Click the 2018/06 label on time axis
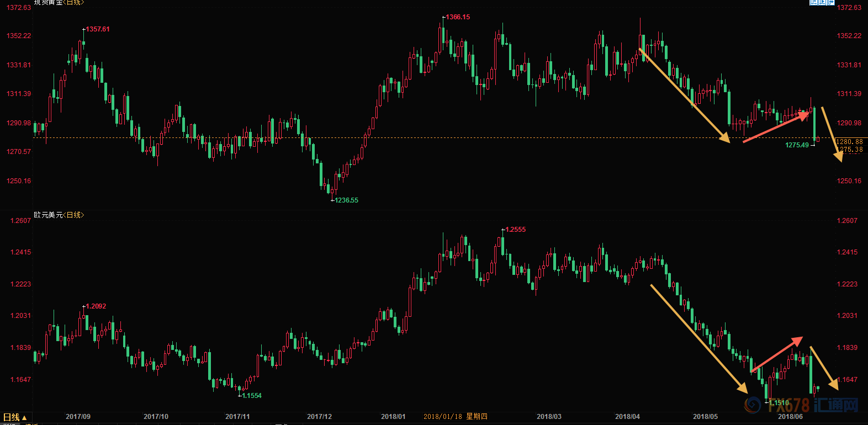Screen dimensions: 868x425 [x=790, y=417]
